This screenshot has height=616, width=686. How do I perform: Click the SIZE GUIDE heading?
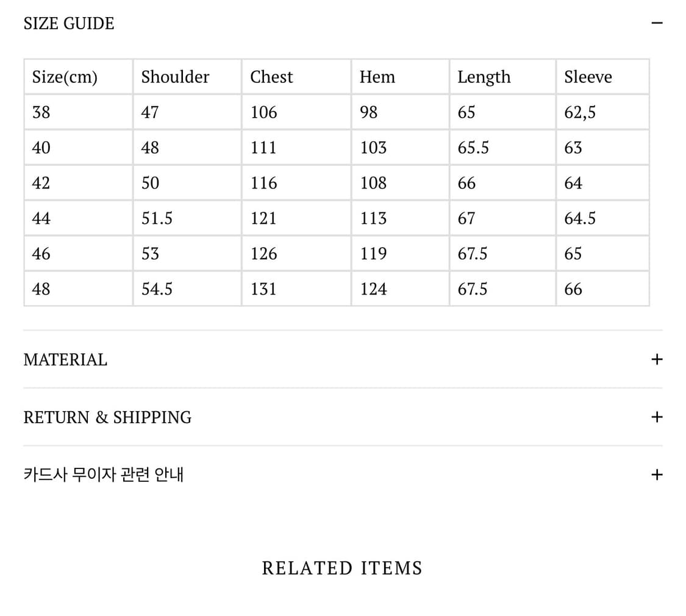[69, 23]
